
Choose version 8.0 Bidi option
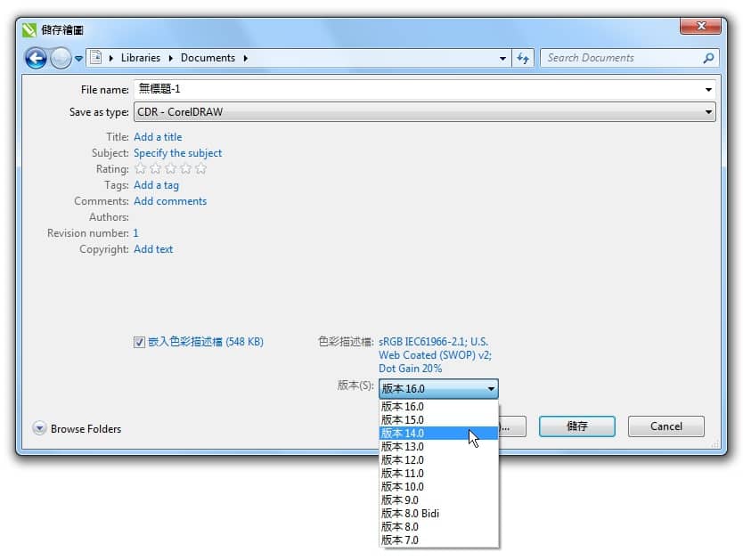click(410, 514)
